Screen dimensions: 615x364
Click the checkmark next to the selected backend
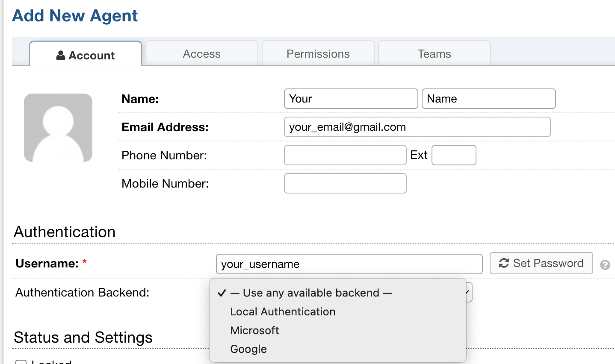pyautogui.click(x=222, y=293)
